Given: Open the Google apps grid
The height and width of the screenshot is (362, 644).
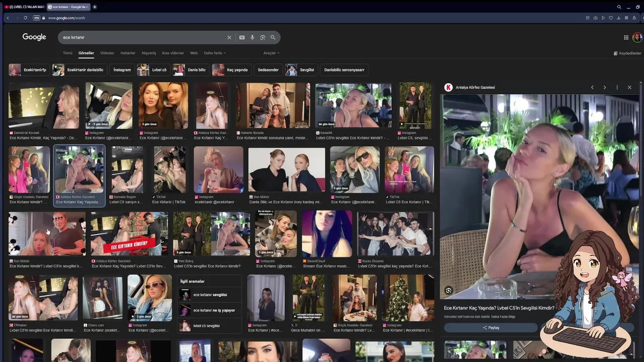Looking at the screenshot, I should pyautogui.click(x=626, y=37).
